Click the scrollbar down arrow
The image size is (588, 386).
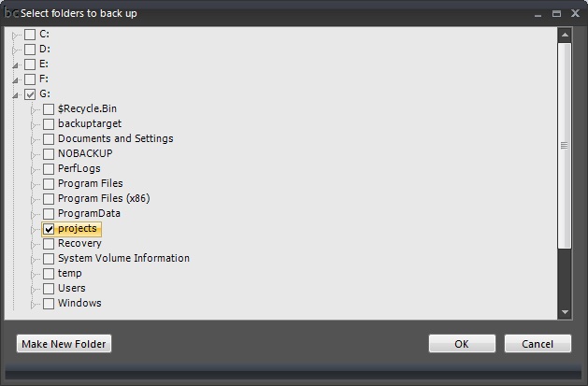[565, 312]
